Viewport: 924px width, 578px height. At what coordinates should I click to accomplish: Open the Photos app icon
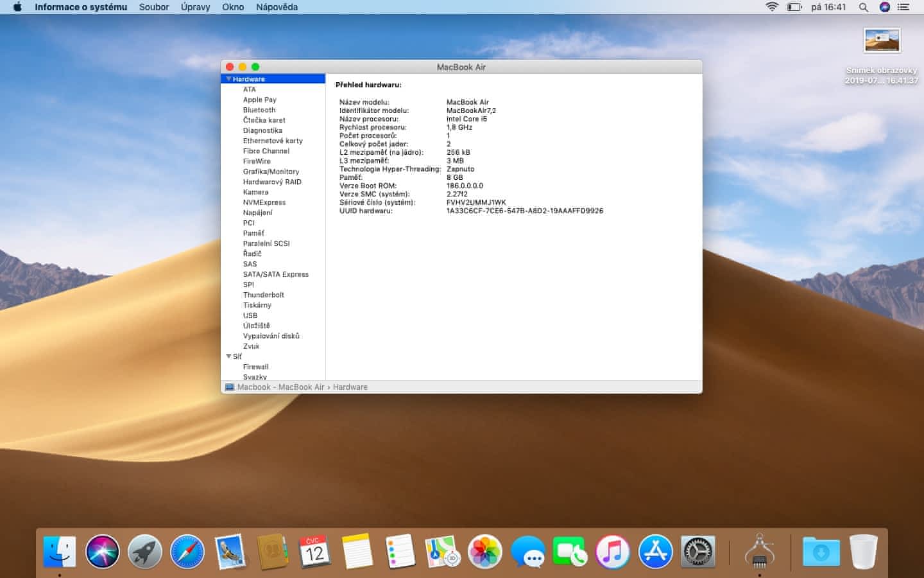pyautogui.click(x=485, y=552)
